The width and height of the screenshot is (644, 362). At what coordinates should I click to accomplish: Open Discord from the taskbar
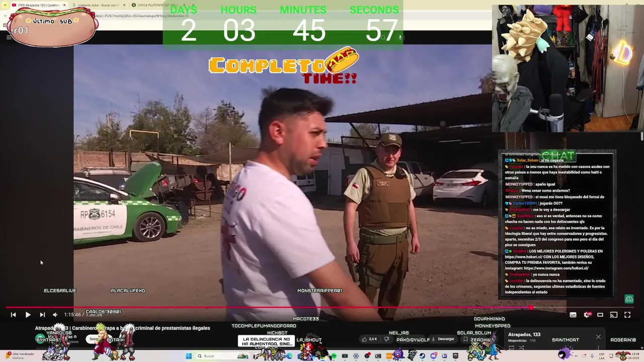(x=433, y=356)
